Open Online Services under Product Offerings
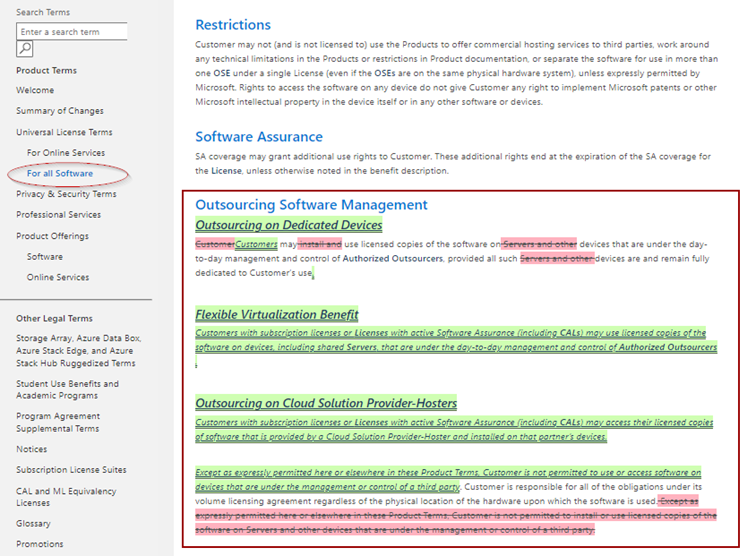Screen dimensions: 756x556 [x=58, y=277]
